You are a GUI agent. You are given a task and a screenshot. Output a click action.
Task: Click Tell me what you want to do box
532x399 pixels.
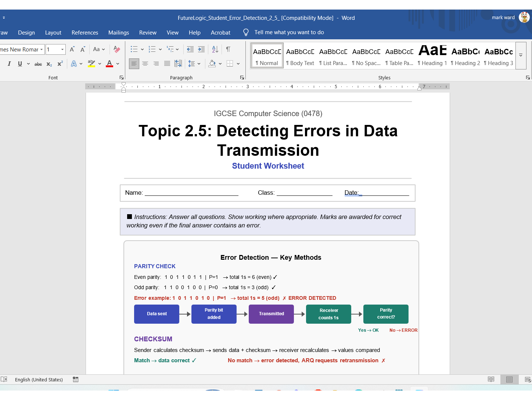pyautogui.click(x=289, y=32)
